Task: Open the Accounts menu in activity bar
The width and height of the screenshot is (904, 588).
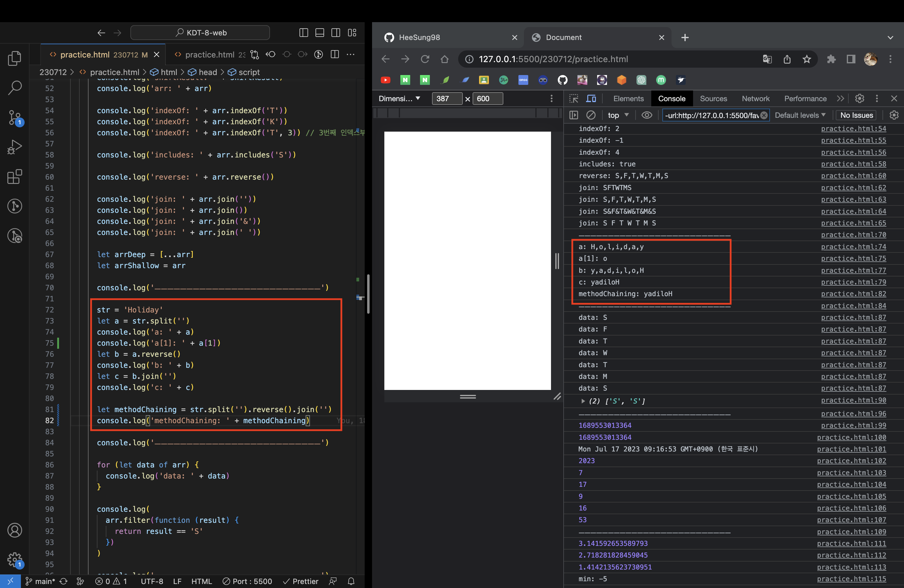Action: [14, 530]
